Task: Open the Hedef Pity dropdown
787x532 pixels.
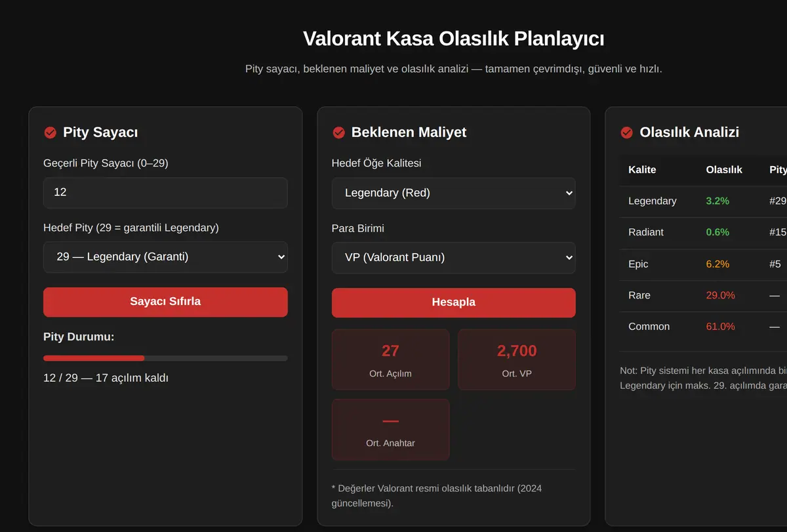Action: click(x=165, y=257)
